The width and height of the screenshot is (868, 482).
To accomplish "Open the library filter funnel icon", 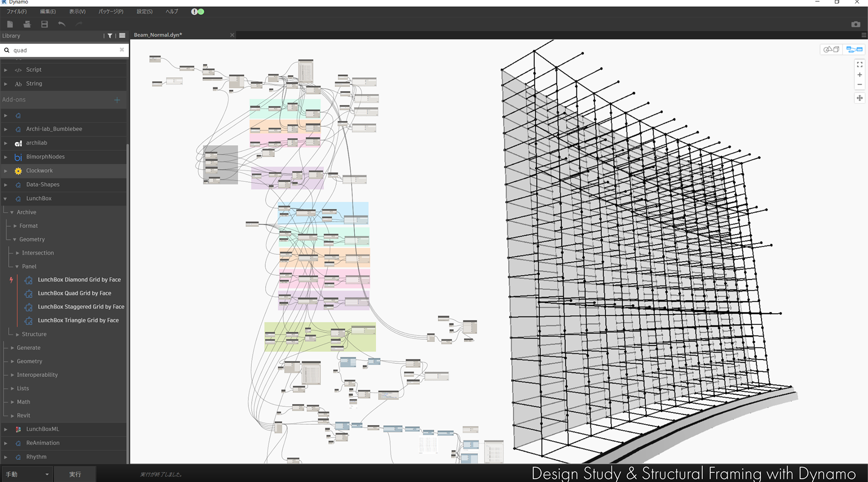I will tap(110, 36).
